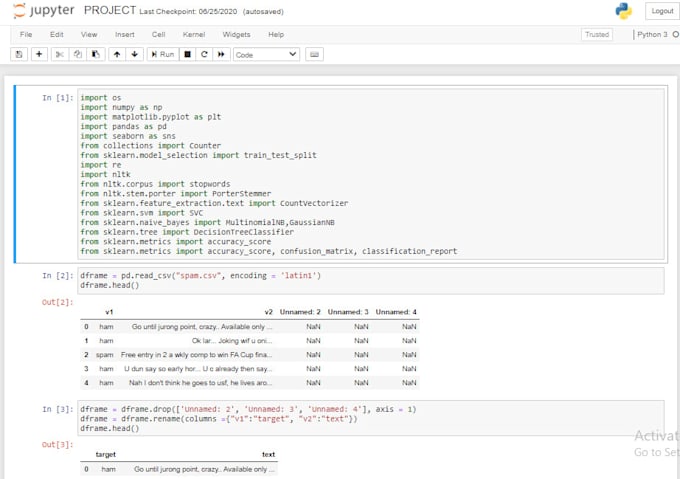Open the Kernel menu
The width and height of the screenshot is (680, 479).
(192, 34)
